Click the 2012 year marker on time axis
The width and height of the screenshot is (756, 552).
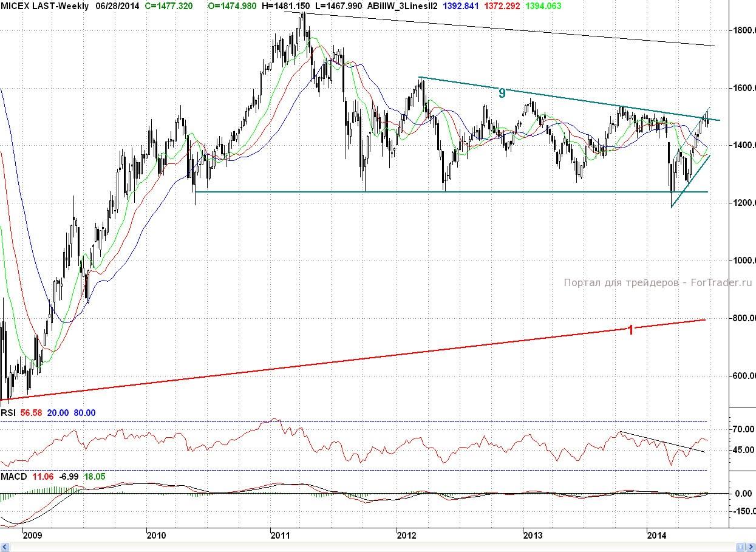coord(406,535)
